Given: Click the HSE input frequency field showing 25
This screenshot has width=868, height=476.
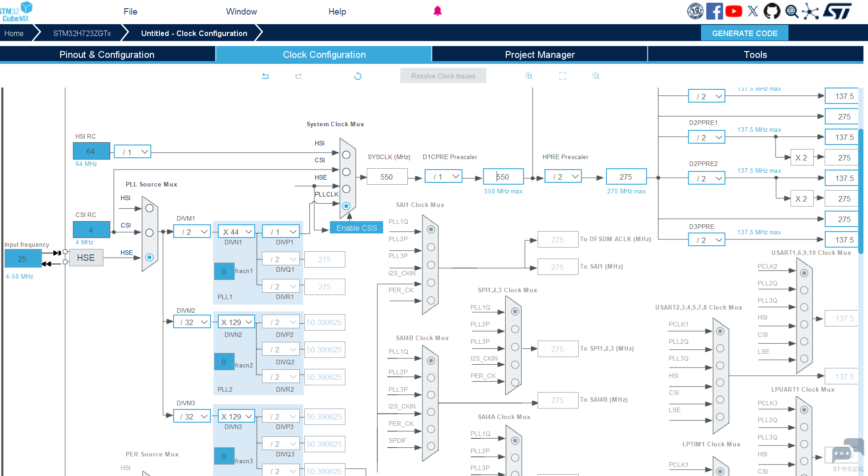Looking at the screenshot, I should click(x=23, y=259).
